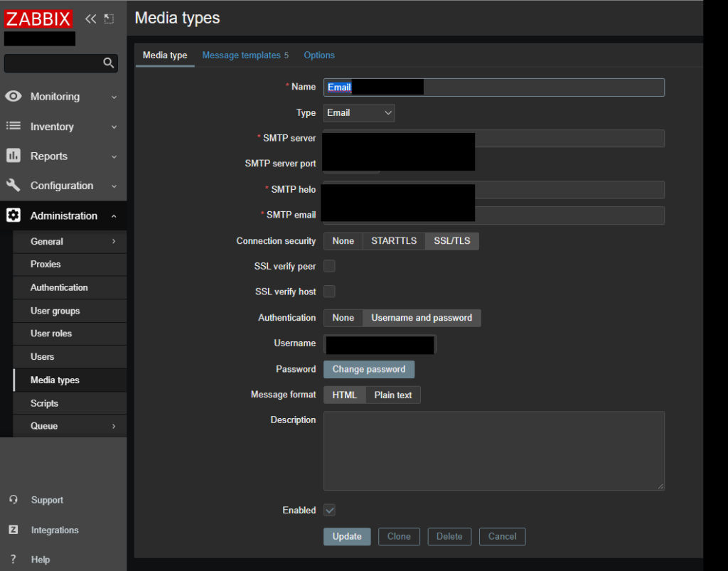Viewport: 728px width, 571px height.
Task: Click the Cancel button
Action: (x=502, y=536)
